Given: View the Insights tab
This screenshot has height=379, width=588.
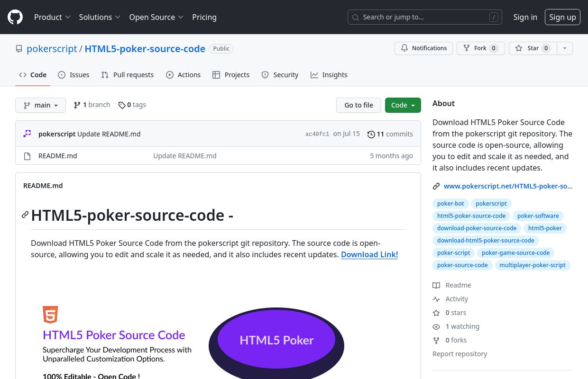Looking at the screenshot, I should [x=329, y=75].
